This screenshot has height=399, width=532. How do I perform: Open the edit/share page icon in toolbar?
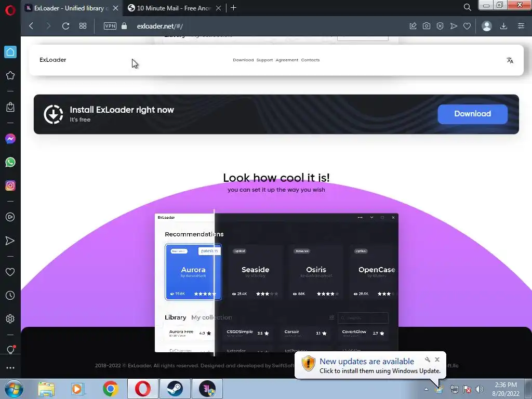point(413,26)
